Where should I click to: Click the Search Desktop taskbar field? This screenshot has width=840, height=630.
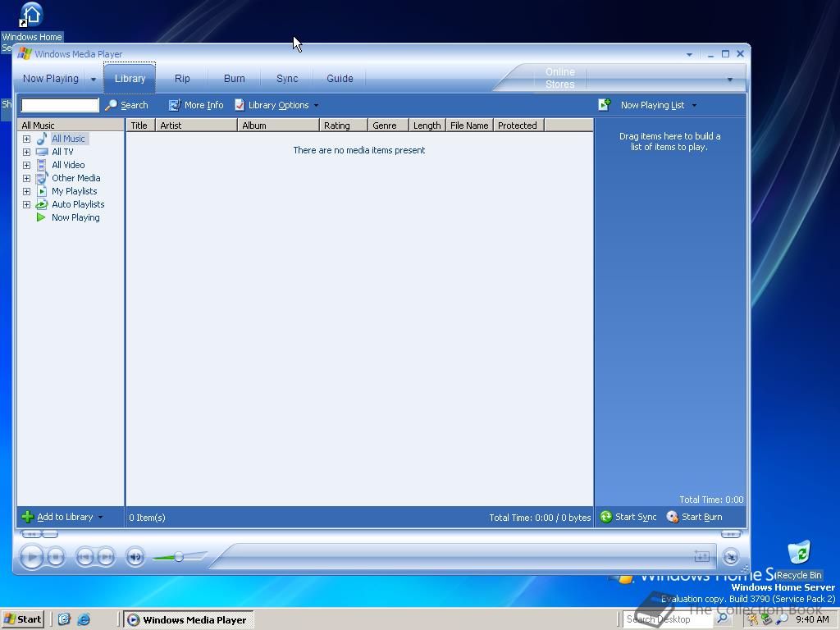pos(668,619)
